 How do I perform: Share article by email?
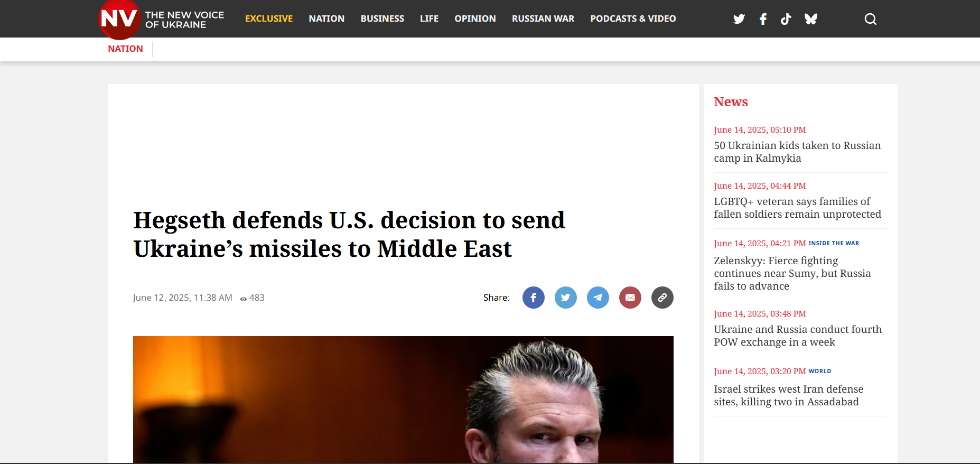630,298
